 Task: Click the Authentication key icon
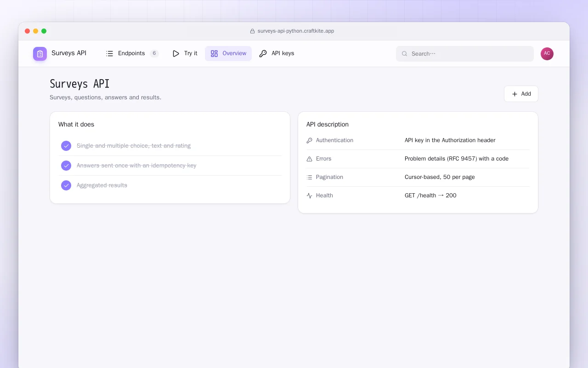pos(309,140)
